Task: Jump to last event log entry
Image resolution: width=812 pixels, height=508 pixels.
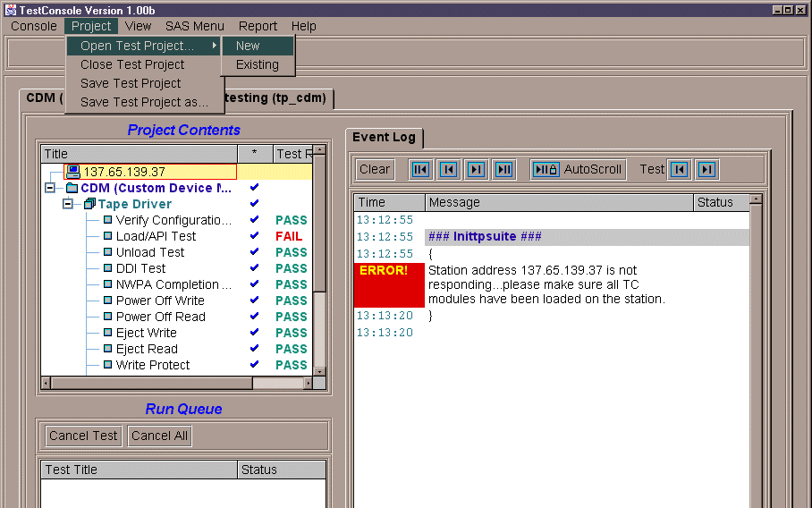Action: click(x=503, y=169)
